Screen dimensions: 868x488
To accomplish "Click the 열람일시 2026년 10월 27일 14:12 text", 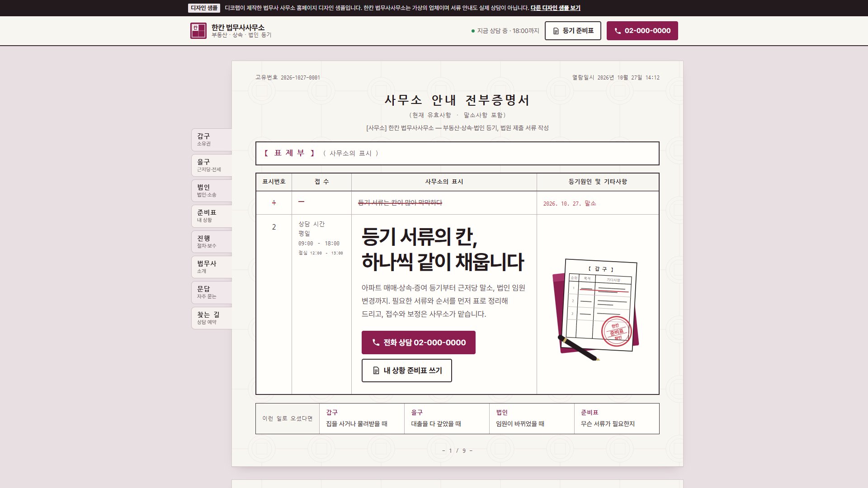I will (616, 78).
